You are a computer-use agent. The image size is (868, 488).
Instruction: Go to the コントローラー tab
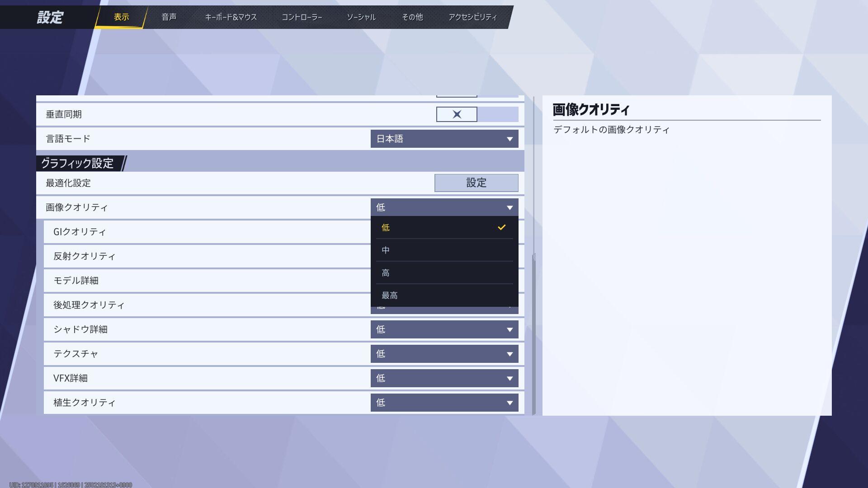(302, 17)
